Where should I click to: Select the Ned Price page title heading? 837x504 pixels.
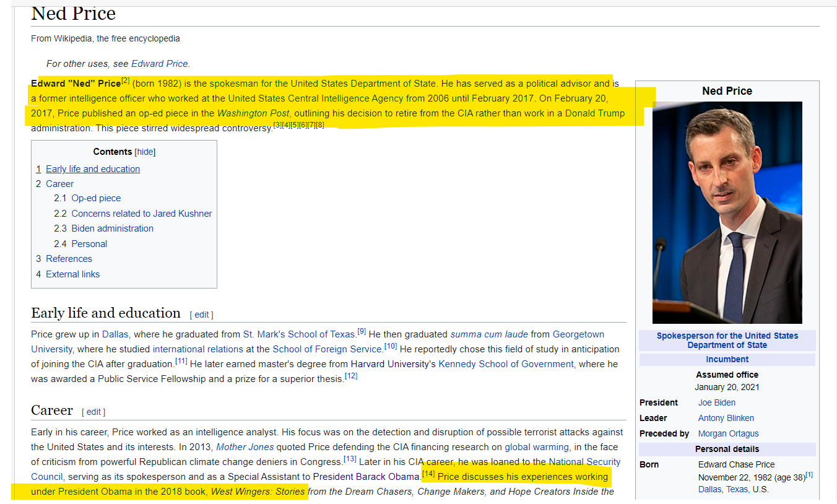point(73,14)
